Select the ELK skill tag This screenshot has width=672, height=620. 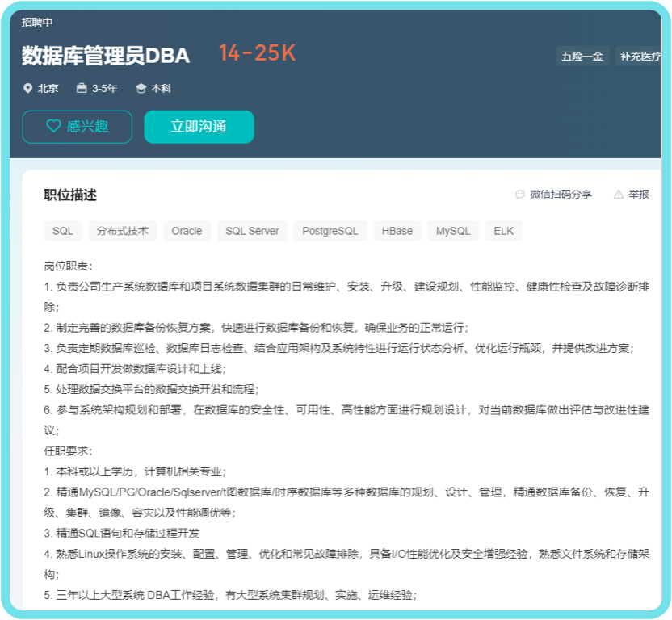503,231
